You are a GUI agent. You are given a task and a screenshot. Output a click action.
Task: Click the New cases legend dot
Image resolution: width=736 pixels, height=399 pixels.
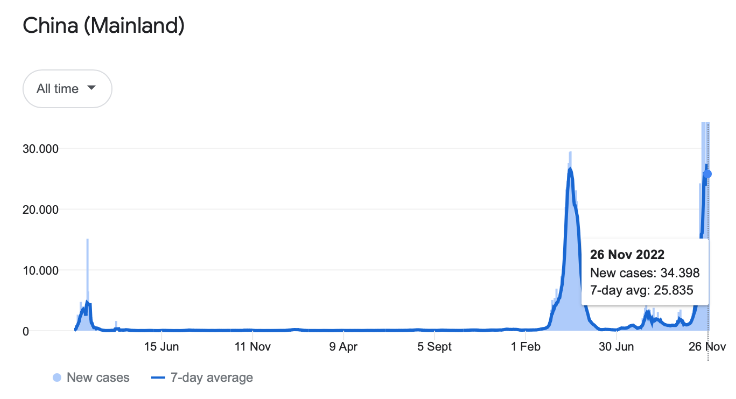57,378
